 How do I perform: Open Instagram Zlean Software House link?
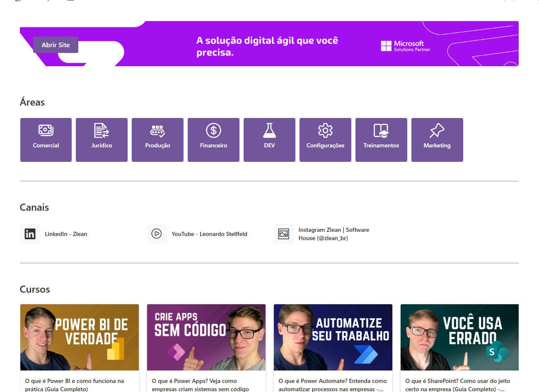point(334,234)
